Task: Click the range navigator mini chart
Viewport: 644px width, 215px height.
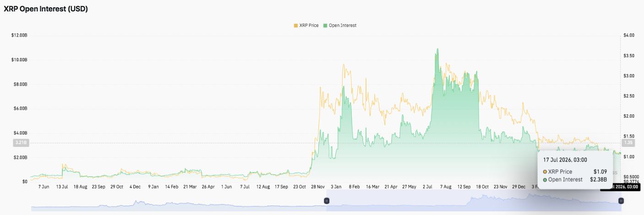Action: [x=326, y=201]
